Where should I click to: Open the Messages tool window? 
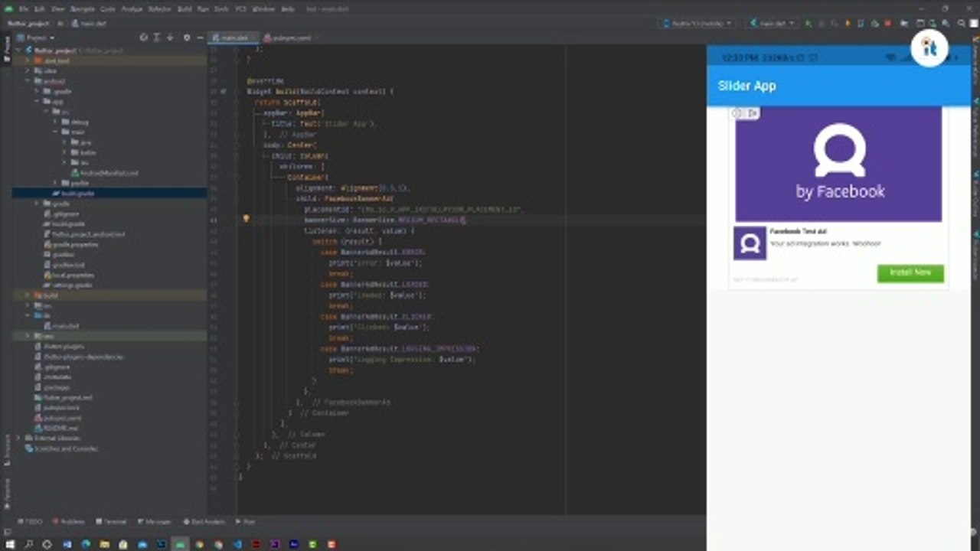click(x=155, y=521)
